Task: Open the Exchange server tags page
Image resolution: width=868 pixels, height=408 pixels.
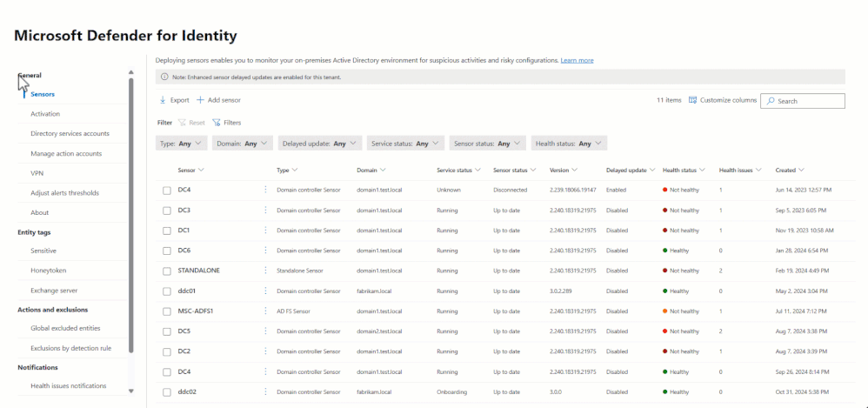Action: pos(54,291)
